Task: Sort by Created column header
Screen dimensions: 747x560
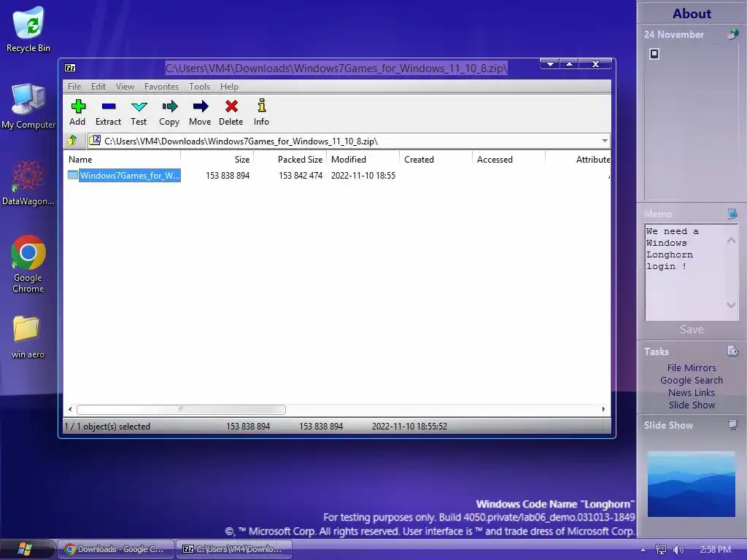Action: (x=436, y=160)
